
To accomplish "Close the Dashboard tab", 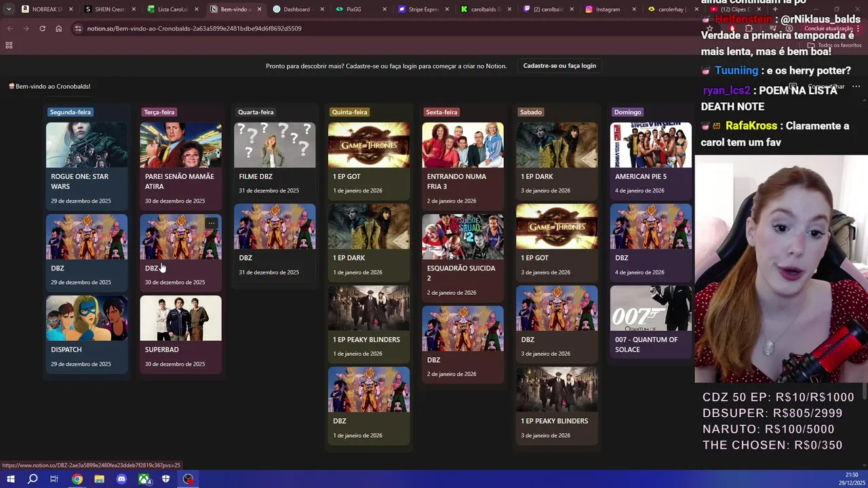I will (x=321, y=9).
